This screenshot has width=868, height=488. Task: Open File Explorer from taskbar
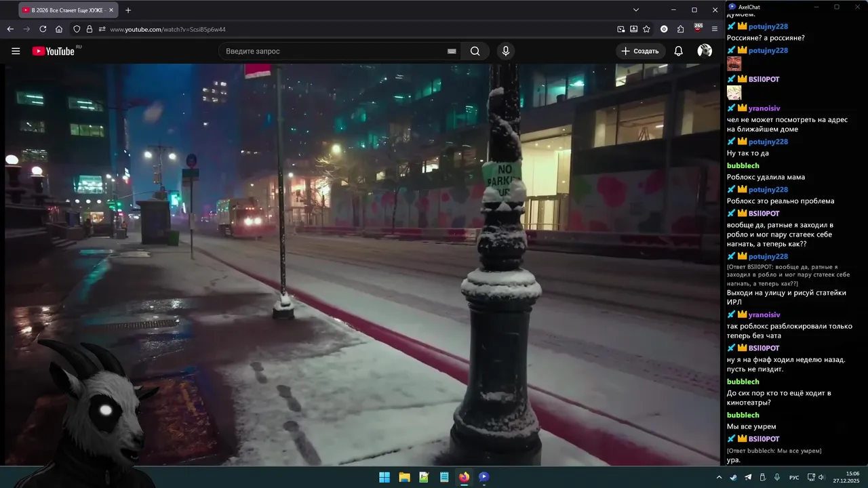tap(404, 477)
